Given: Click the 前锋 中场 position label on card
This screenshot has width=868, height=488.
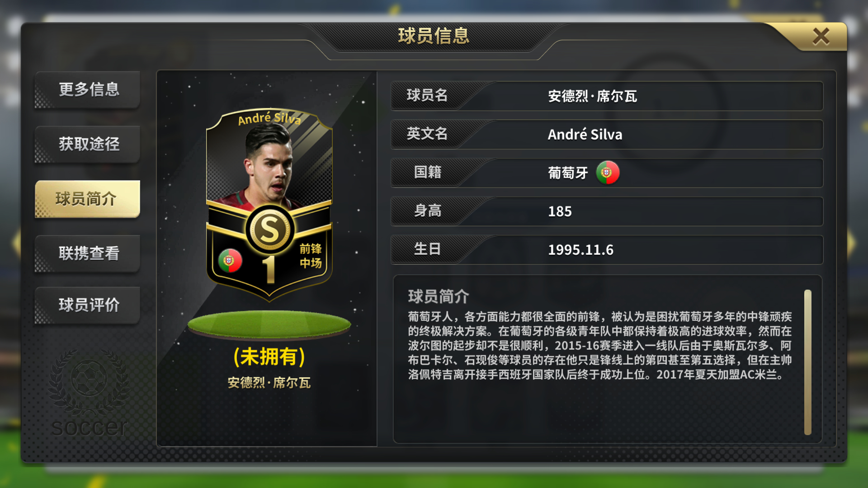Looking at the screenshot, I should point(311,256).
